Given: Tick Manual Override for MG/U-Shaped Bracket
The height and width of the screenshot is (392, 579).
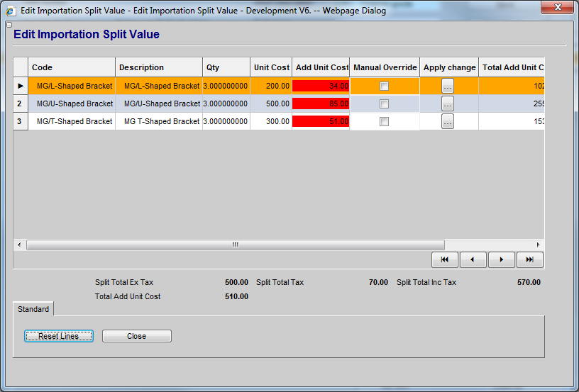Looking at the screenshot, I should click(x=384, y=103).
